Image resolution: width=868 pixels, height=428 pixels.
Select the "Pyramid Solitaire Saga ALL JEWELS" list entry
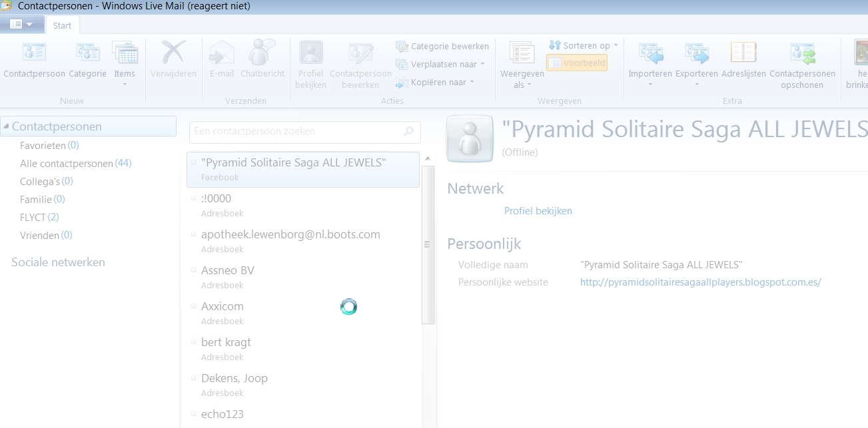pos(303,169)
